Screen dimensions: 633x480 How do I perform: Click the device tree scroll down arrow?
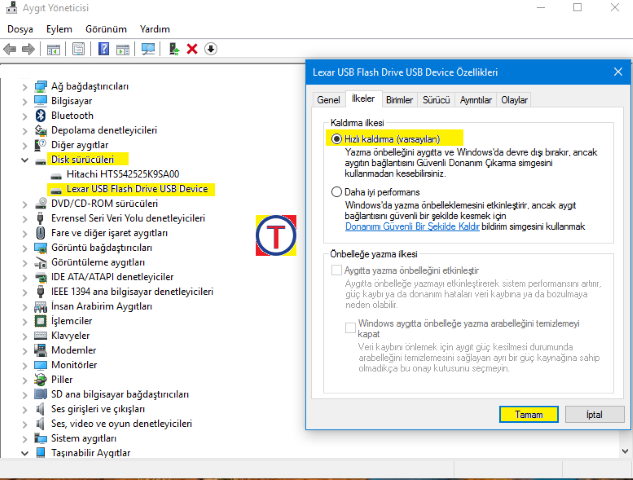[625, 451]
